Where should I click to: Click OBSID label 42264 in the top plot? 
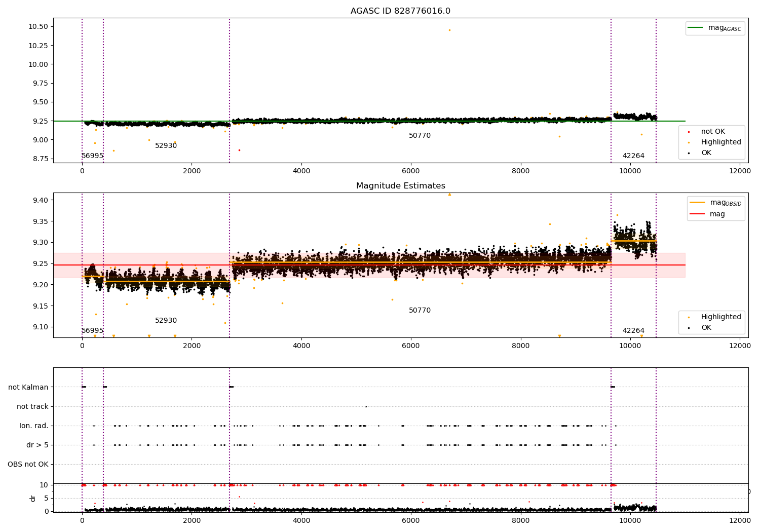click(633, 156)
